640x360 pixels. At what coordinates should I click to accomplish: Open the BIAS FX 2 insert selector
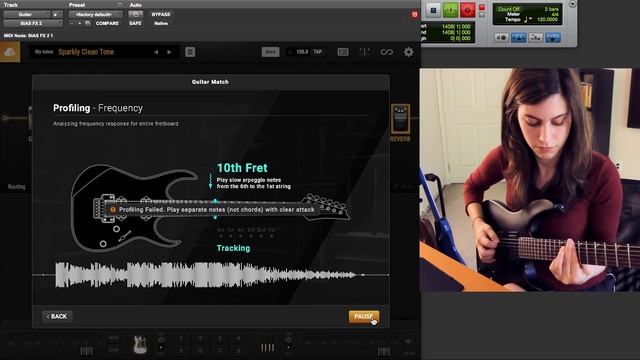(x=33, y=23)
